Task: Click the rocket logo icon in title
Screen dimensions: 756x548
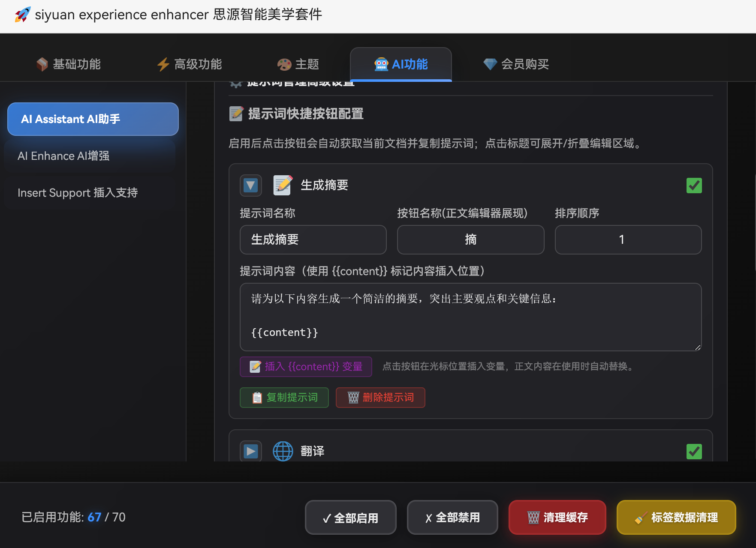Action: pyautogui.click(x=22, y=15)
